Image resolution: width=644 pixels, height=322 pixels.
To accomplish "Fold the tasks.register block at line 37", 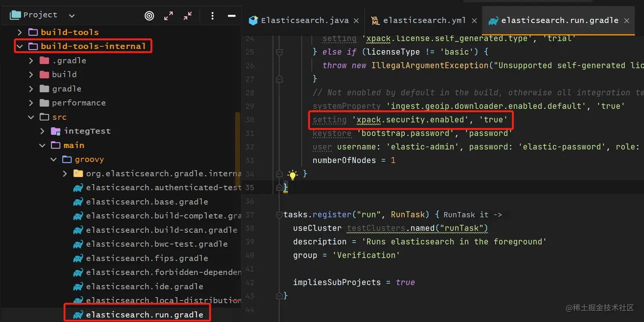I will point(279,215).
